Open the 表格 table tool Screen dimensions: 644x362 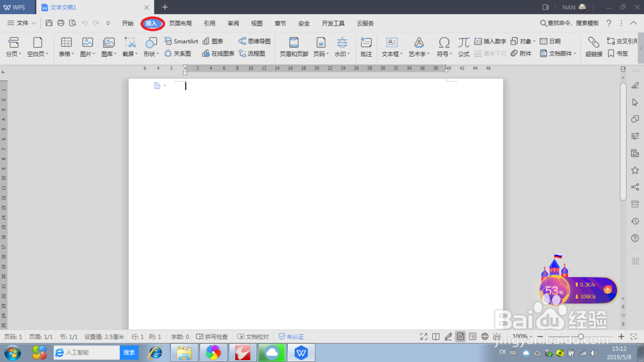(x=66, y=46)
